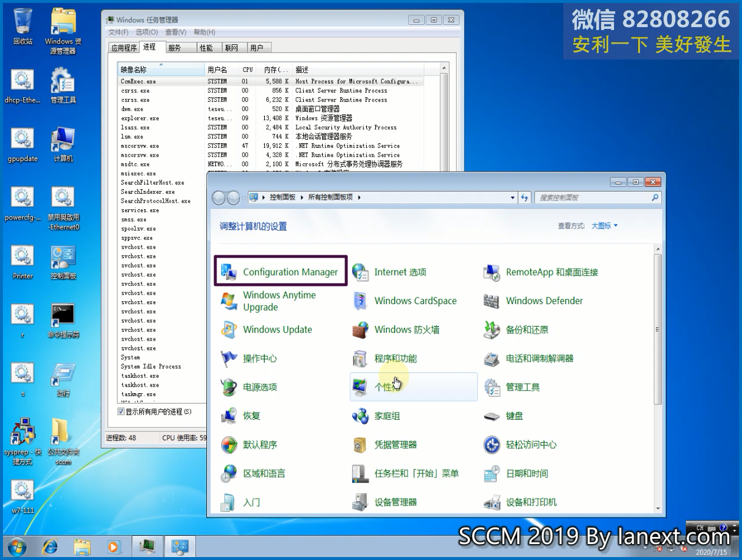This screenshot has height=560, width=742.
Task: Open Windows Defender in Control Panel
Action: (x=534, y=301)
